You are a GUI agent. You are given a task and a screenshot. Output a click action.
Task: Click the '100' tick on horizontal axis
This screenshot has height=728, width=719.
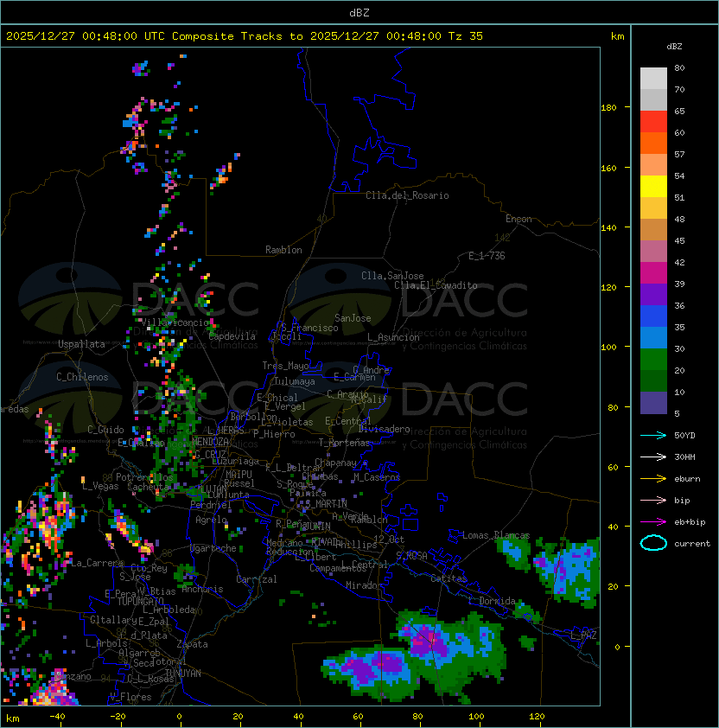click(476, 717)
